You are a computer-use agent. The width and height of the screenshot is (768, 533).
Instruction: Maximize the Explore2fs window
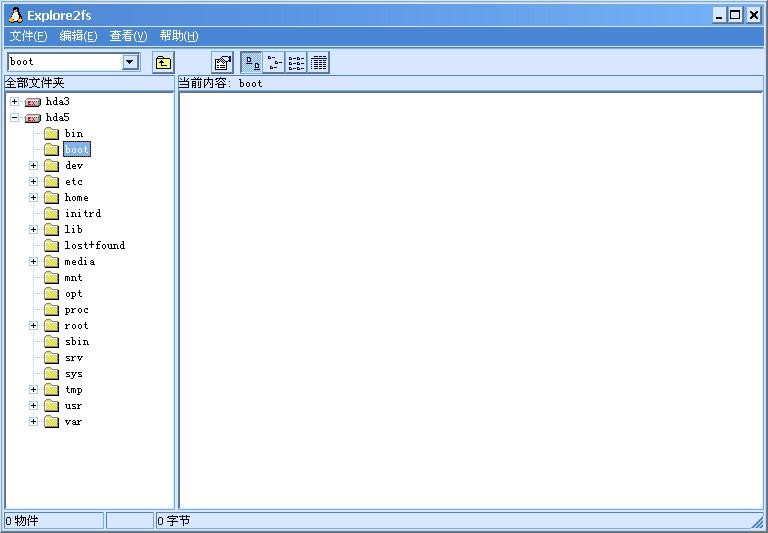[x=735, y=15]
